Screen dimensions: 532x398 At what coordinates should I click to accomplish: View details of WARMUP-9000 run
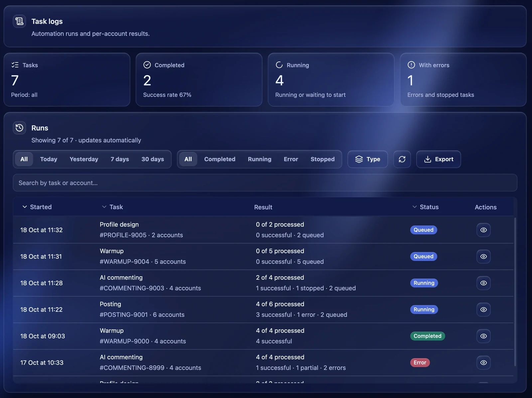[483, 336]
